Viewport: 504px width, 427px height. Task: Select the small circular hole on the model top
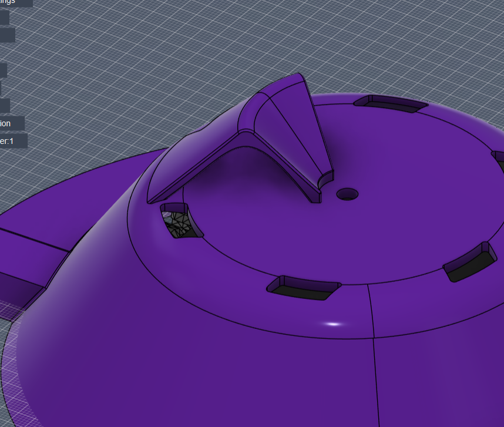347,194
